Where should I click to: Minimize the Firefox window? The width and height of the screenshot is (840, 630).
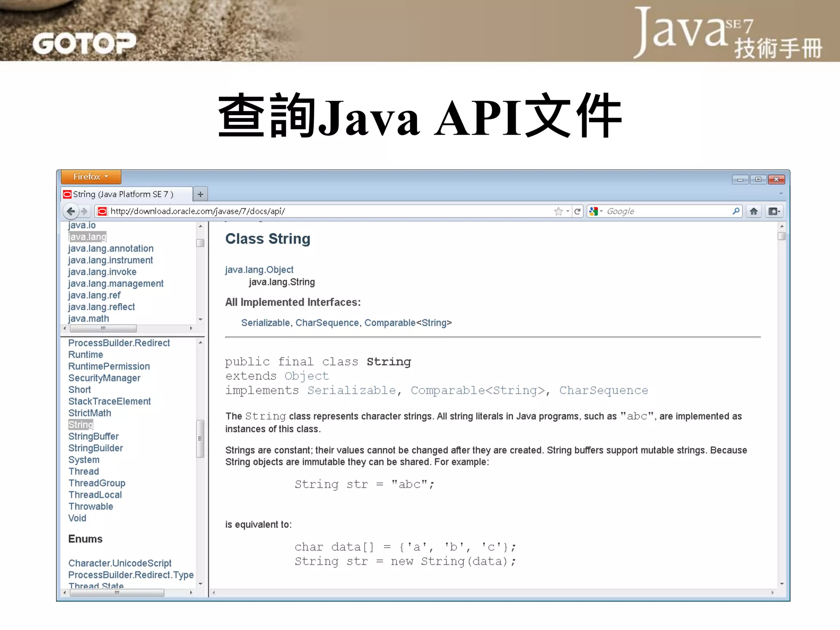tap(740, 180)
